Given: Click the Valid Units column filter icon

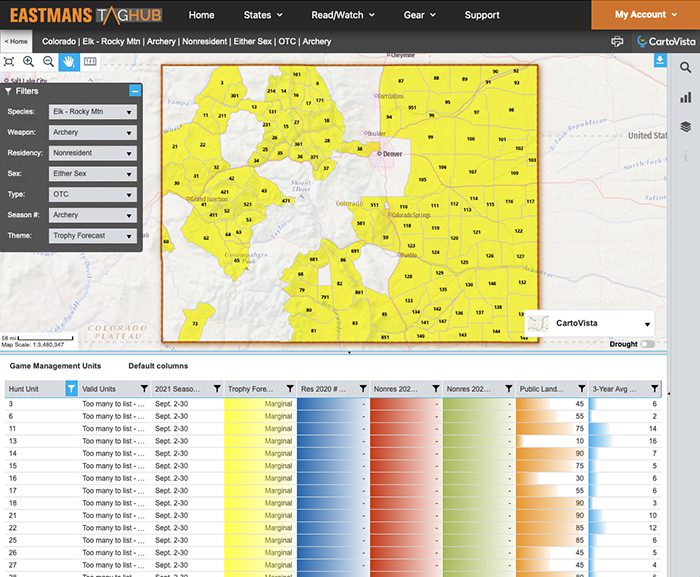Looking at the screenshot, I should 144,389.
